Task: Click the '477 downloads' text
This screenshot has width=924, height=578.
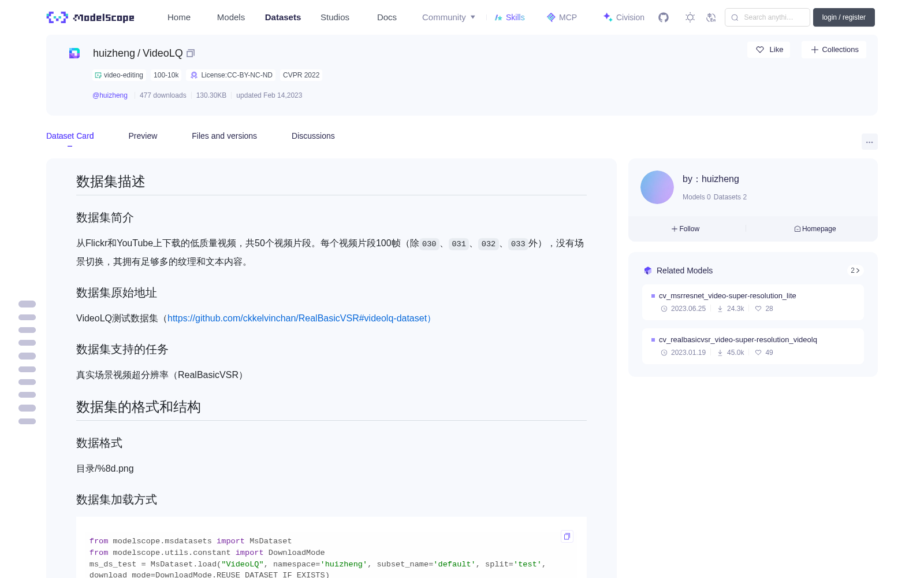Action: [x=163, y=95]
